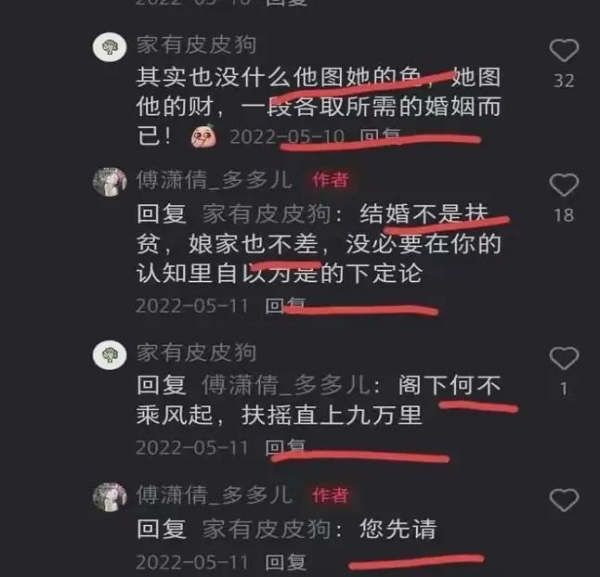Tap the heart icon beside 您先请 reply

click(564, 500)
